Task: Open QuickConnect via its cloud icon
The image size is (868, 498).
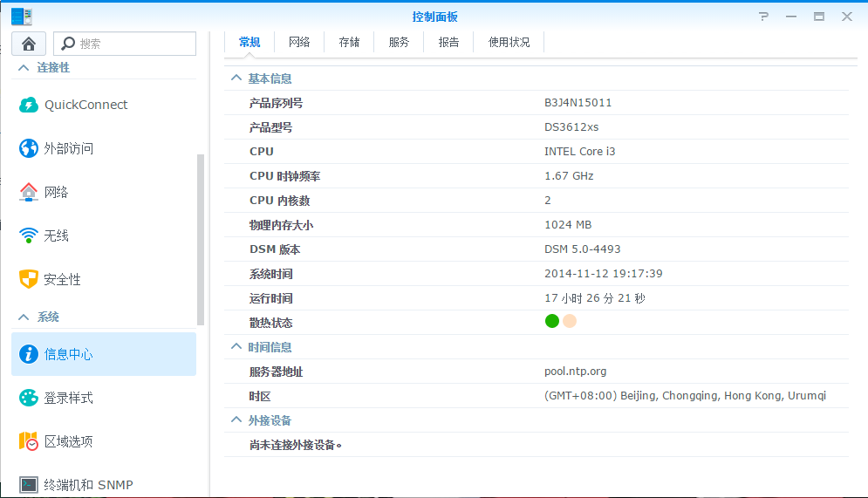Action: 29,105
